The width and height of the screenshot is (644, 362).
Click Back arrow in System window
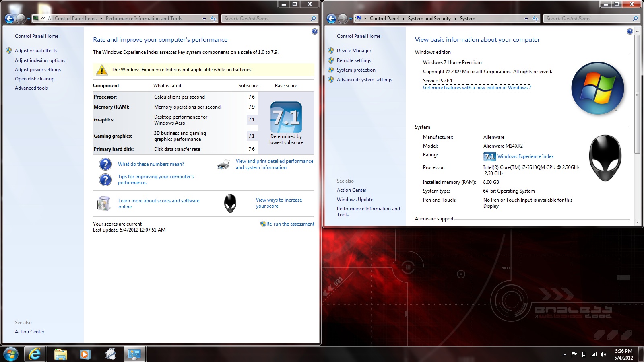pos(332,19)
